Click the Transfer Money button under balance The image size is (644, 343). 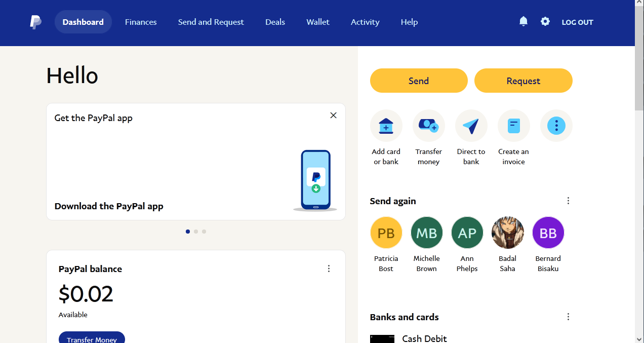[x=92, y=337]
